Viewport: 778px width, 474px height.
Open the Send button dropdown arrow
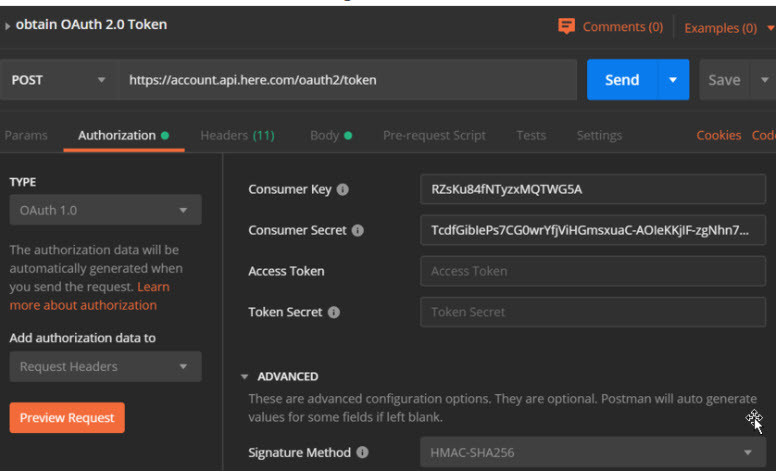tap(673, 80)
